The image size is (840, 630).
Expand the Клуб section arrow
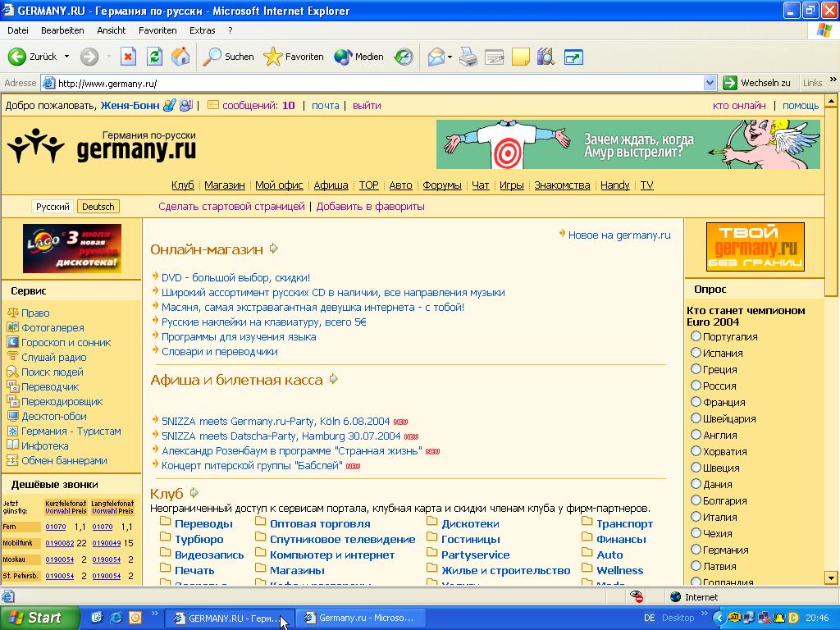click(194, 492)
